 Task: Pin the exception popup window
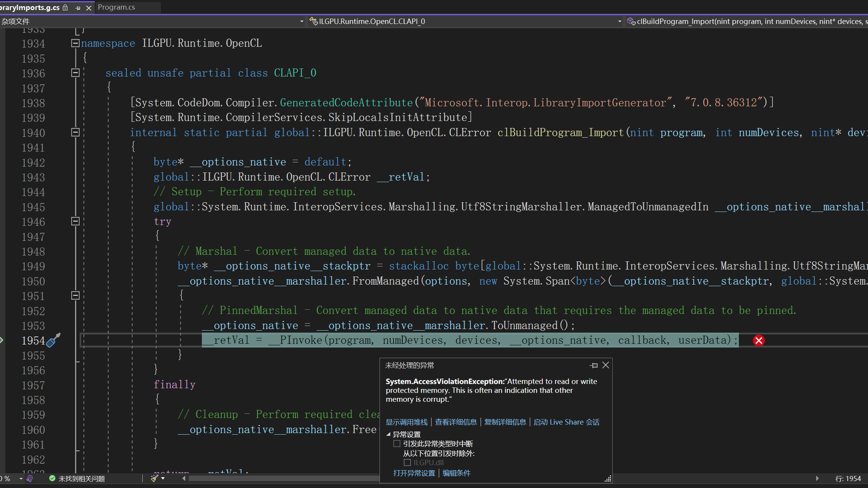(594, 365)
